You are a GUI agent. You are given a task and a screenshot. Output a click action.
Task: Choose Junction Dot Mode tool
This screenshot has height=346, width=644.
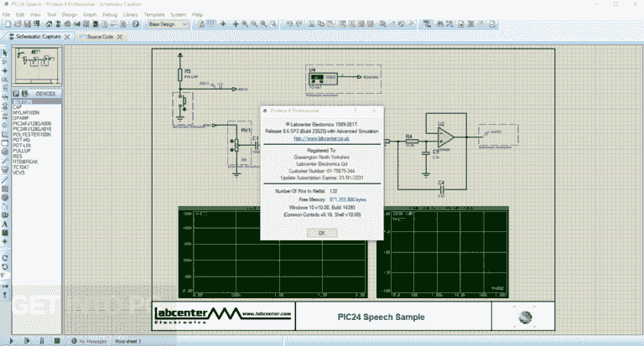pyautogui.click(x=5, y=71)
